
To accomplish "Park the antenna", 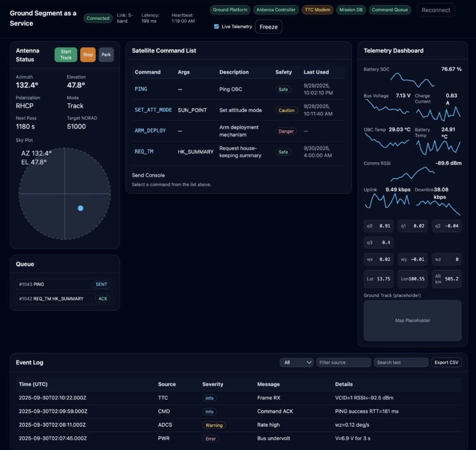I will pos(106,54).
